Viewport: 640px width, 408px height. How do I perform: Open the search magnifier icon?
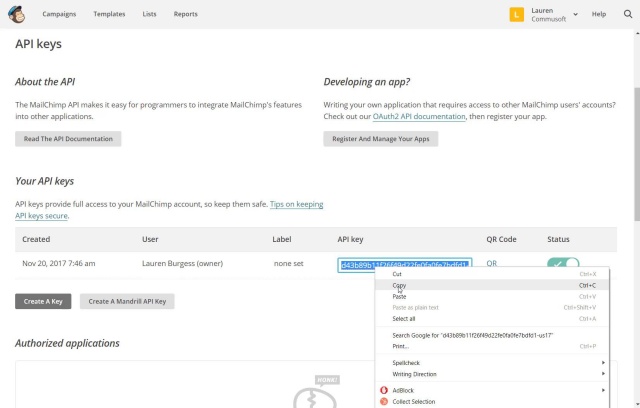[x=628, y=14]
